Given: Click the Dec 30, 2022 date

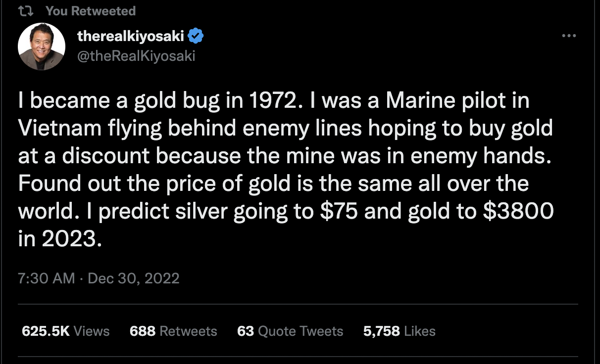Looking at the screenshot, I should (x=134, y=278).
